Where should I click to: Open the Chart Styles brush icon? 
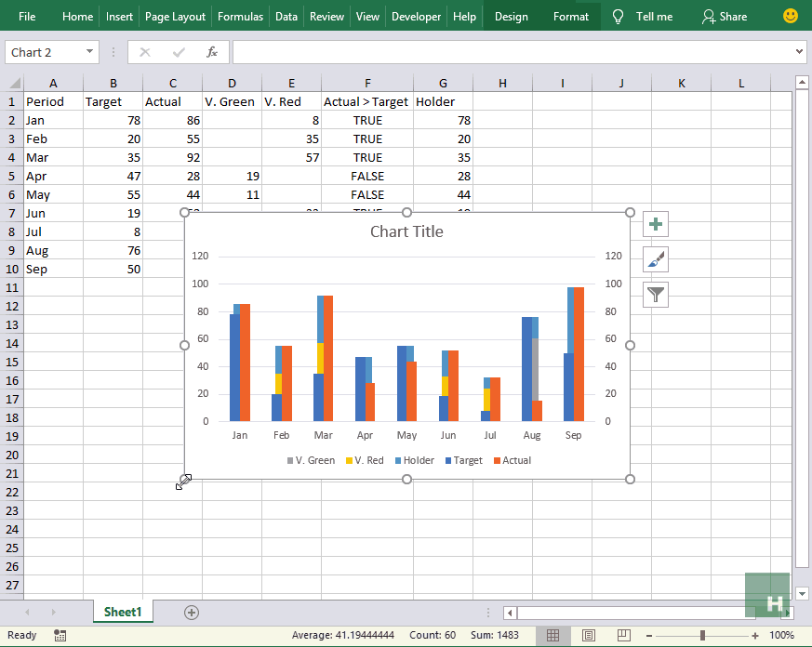pos(655,258)
